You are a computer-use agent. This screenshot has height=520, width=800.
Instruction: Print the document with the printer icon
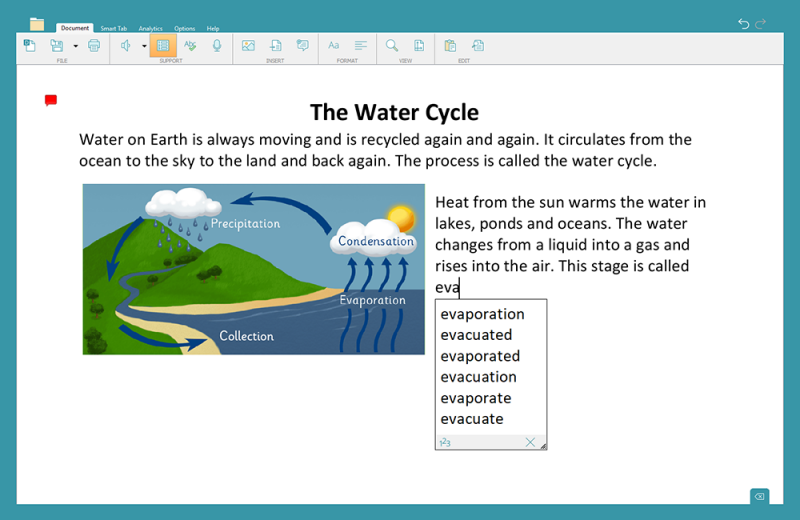[x=94, y=46]
